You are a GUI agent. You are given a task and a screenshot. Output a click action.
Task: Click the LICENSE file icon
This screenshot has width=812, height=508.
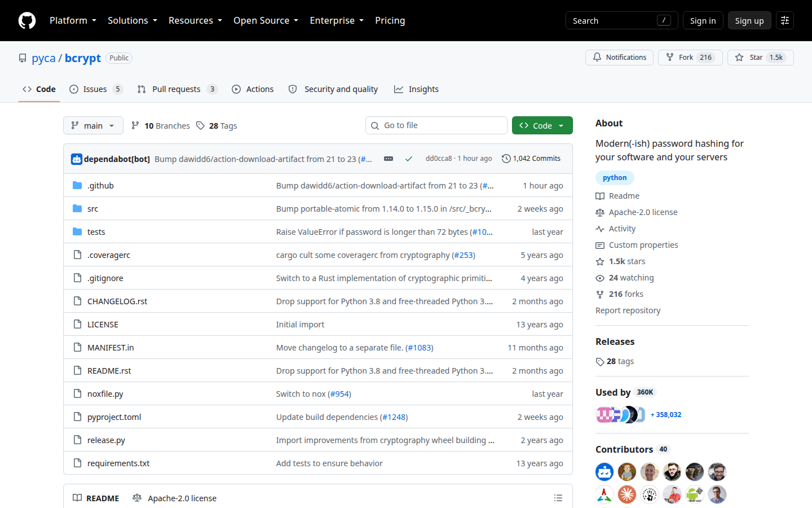[77, 324]
